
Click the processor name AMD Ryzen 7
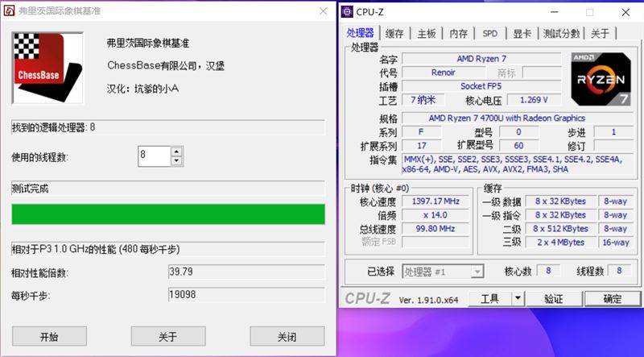(481, 59)
